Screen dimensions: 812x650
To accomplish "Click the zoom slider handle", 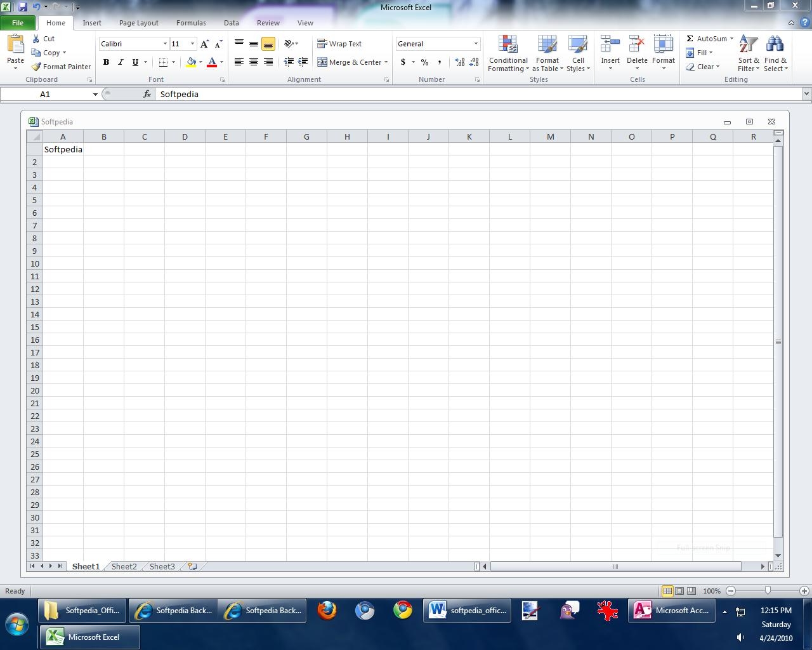I will pyautogui.click(x=768, y=591).
